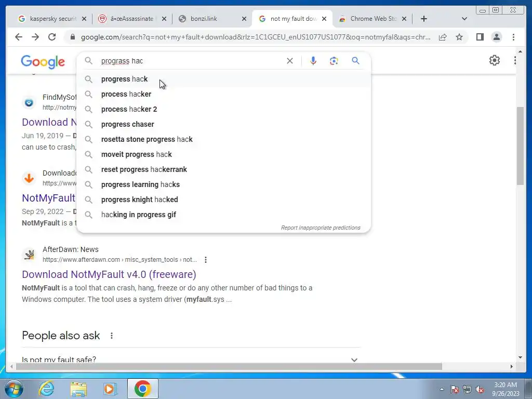Pick 'moveit progress hack' suggestion
Viewport: 532px width, 399px height.
click(223, 154)
